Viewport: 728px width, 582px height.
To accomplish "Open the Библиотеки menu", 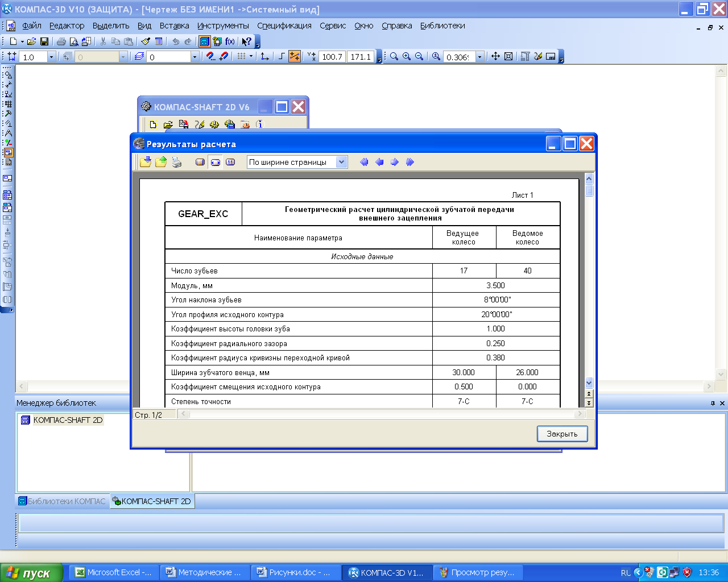I will pos(442,26).
